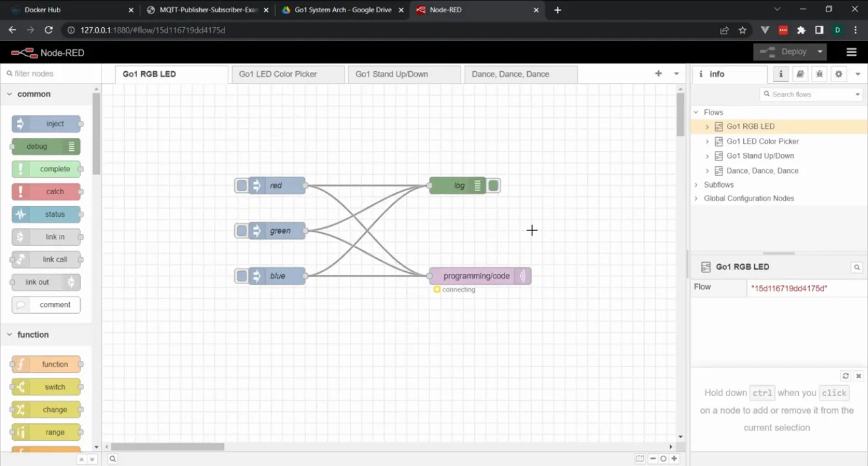This screenshot has height=466, width=868.
Task: Toggle the navigator map icon
Action: pyautogui.click(x=640, y=459)
